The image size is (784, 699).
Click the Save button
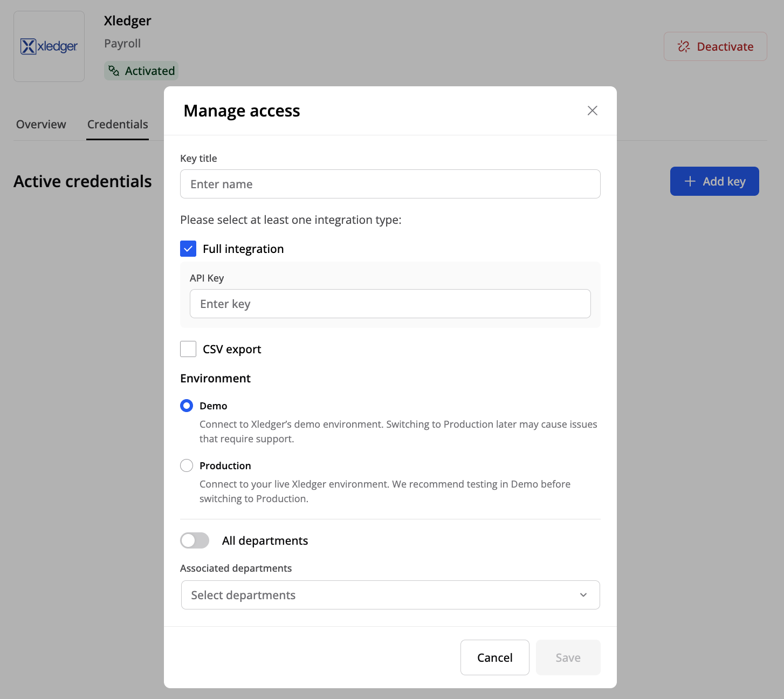click(568, 657)
